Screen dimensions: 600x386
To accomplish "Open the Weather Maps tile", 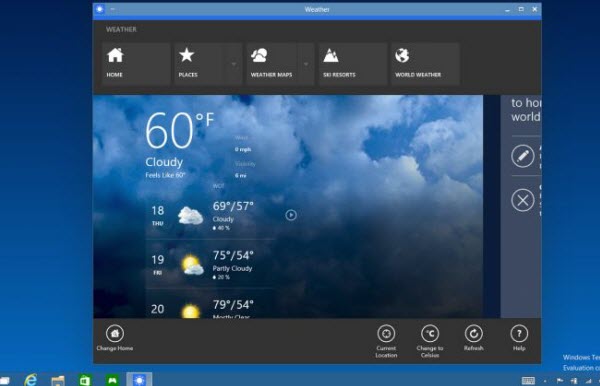I will 272,64.
